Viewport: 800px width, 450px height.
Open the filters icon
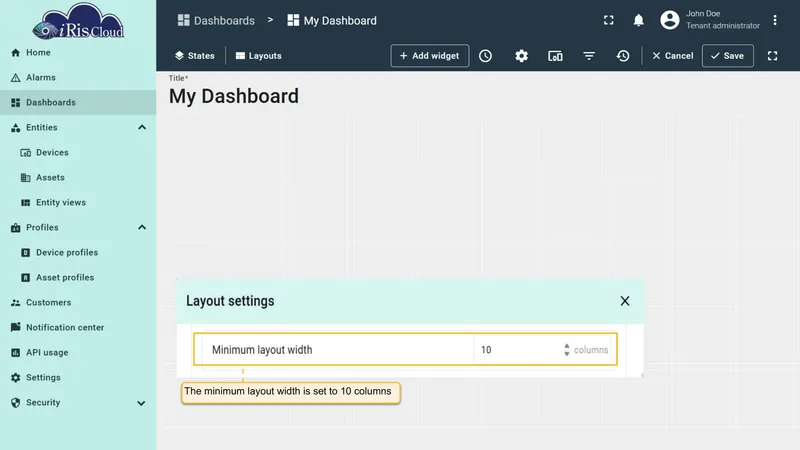[589, 56]
